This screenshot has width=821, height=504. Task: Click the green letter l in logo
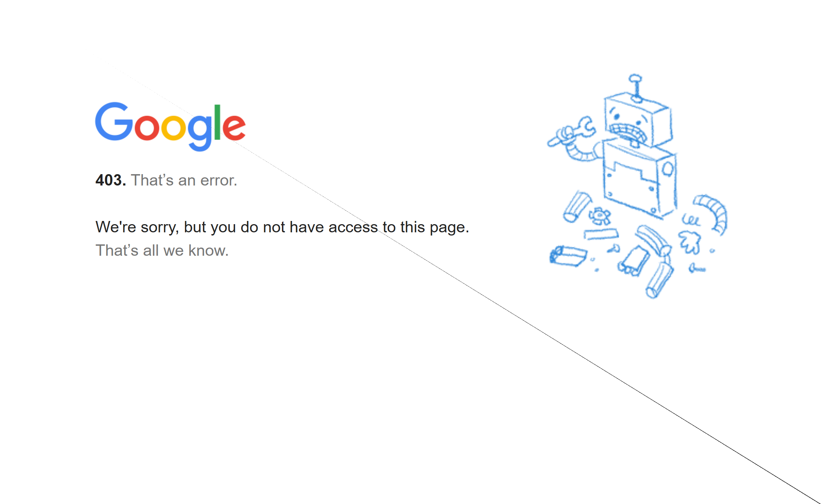217,122
